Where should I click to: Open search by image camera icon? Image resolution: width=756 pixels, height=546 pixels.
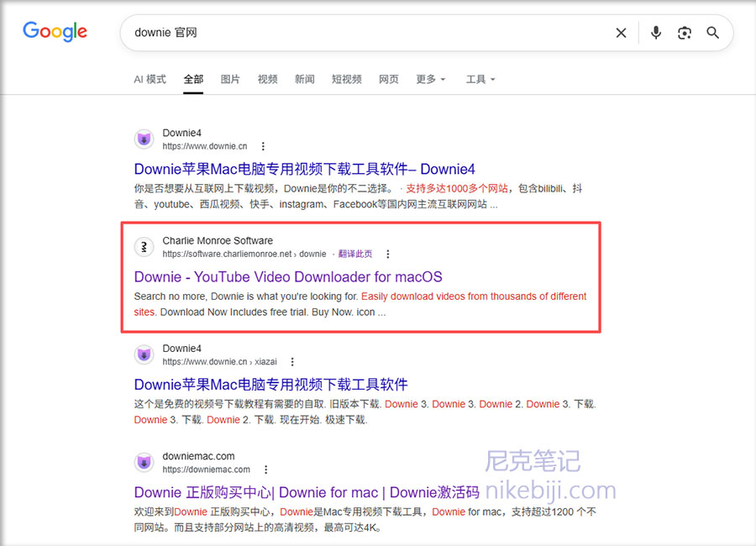(684, 33)
